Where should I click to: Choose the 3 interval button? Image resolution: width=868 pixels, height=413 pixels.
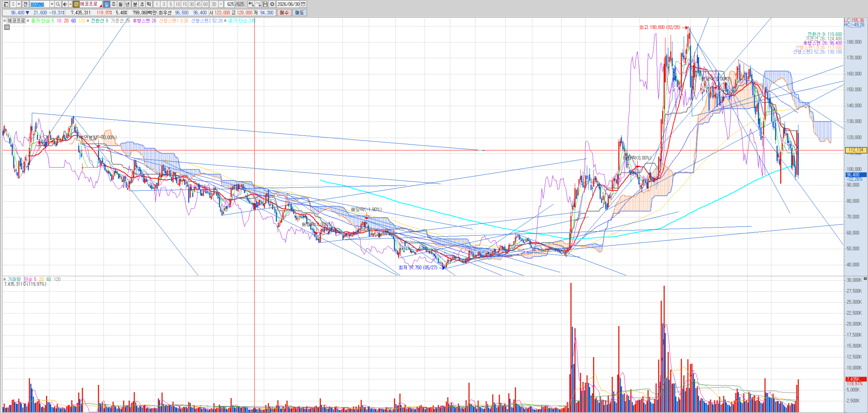tap(164, 4)
